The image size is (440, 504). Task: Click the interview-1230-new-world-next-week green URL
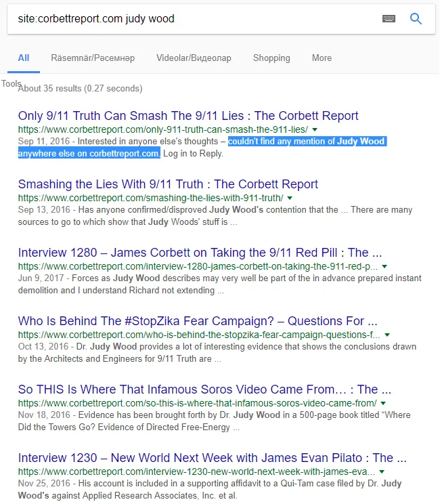196,472
